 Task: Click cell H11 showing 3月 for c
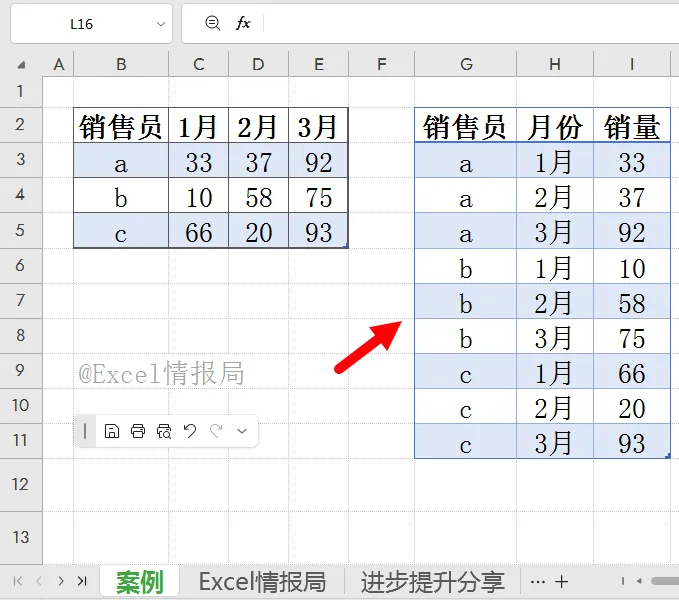coord(555,442)
